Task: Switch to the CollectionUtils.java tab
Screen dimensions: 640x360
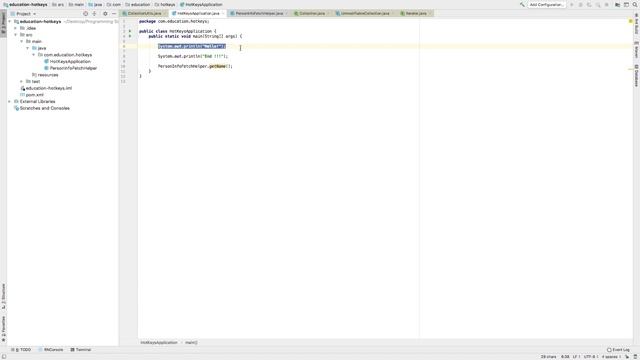Action: [x=144, y=13]
